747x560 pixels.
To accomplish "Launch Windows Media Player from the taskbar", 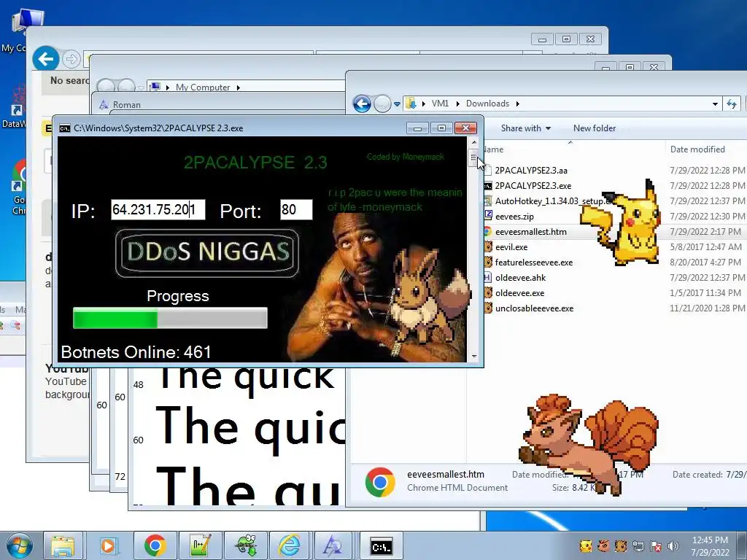I will coord(108,546).
